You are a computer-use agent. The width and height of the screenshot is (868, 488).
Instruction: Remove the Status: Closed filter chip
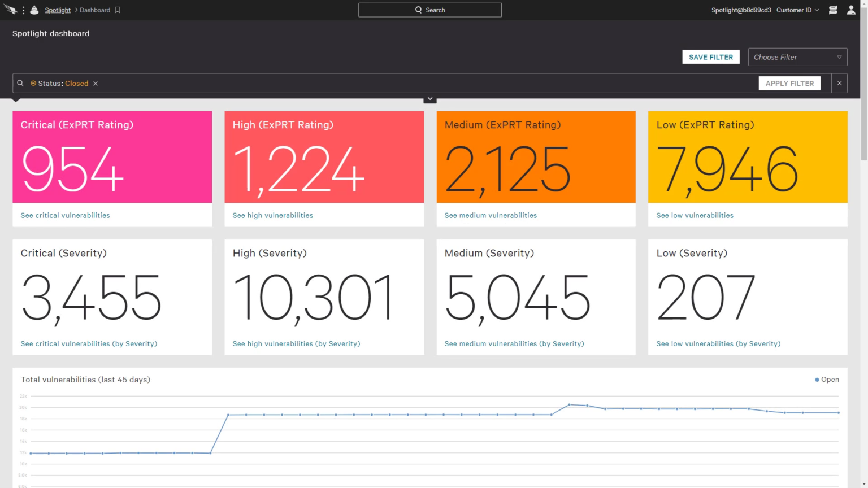point(96,84)
